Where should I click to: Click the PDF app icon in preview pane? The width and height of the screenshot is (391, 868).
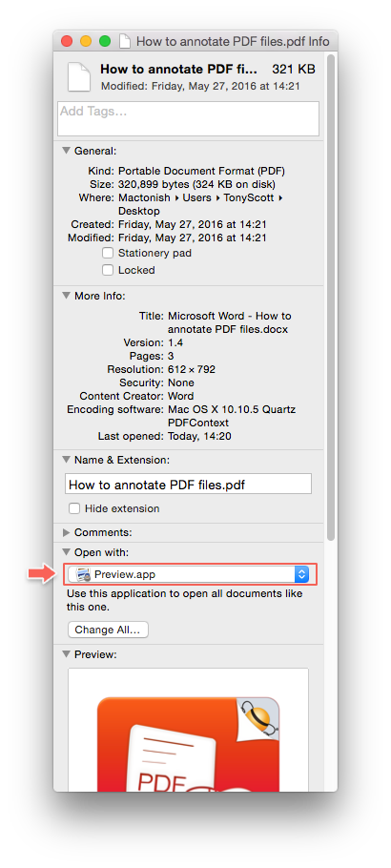click(188, 743)
